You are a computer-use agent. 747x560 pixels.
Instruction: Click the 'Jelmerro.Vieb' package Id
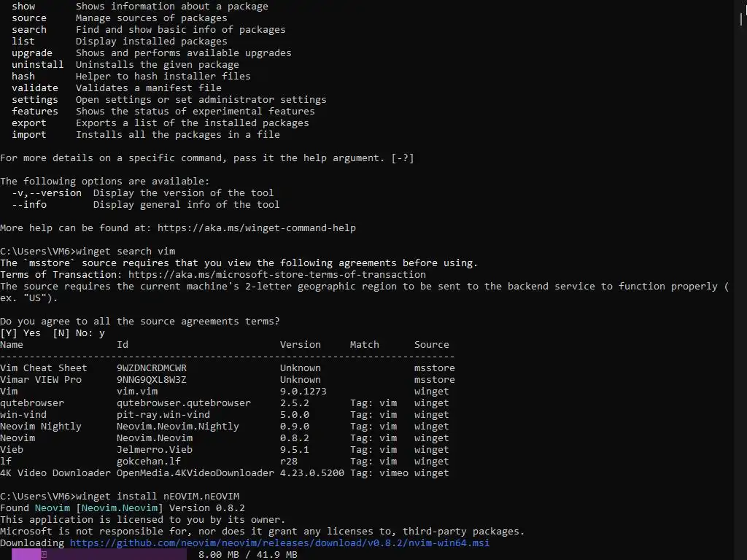[155, 449]
